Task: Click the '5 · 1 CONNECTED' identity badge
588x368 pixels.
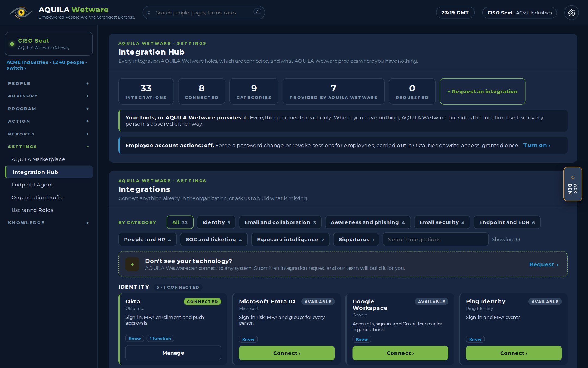Action: click(x=178, y=287)
